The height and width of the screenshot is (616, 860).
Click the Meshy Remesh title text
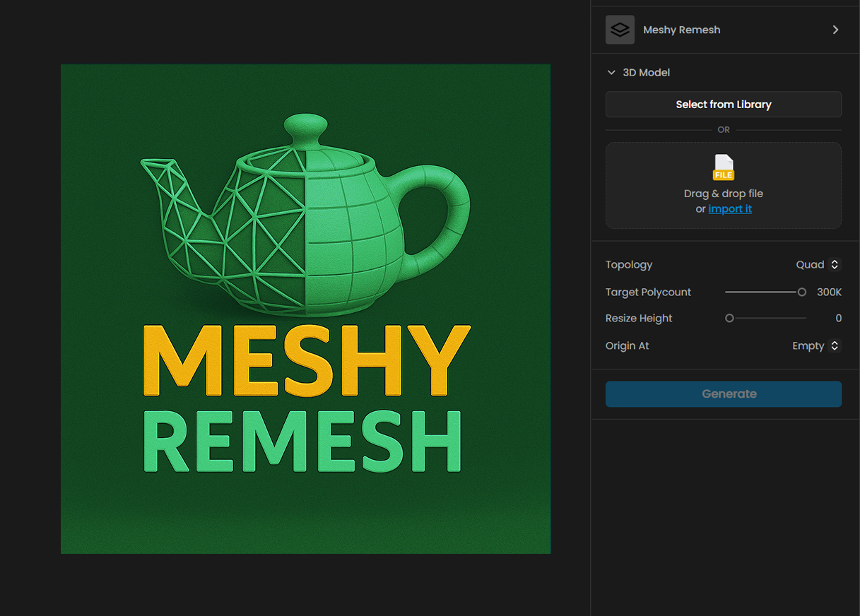point(681,30)
